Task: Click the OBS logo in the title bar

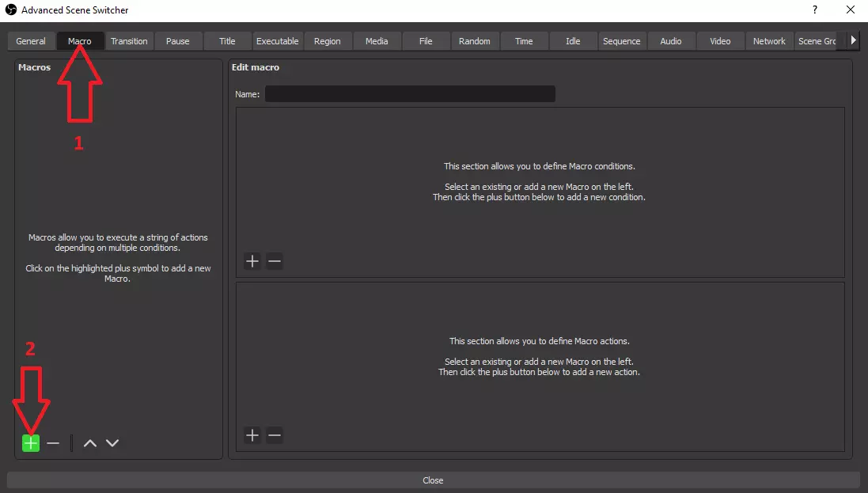Action: tap(10, 10)
